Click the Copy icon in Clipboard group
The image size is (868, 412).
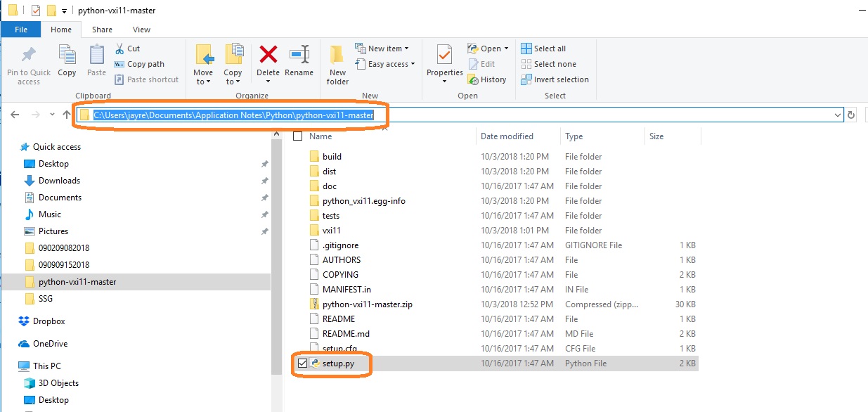click(x=67, y=55)
